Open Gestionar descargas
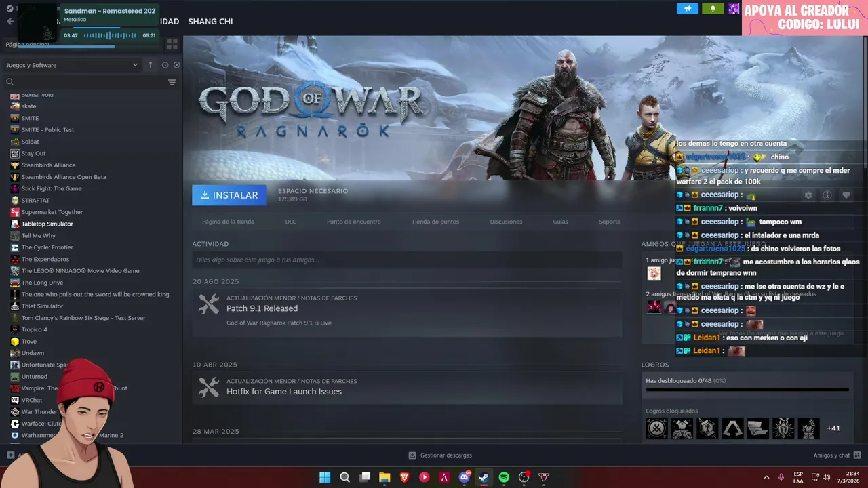The width and height of the screenshot is (868, 488). point(440,455)
